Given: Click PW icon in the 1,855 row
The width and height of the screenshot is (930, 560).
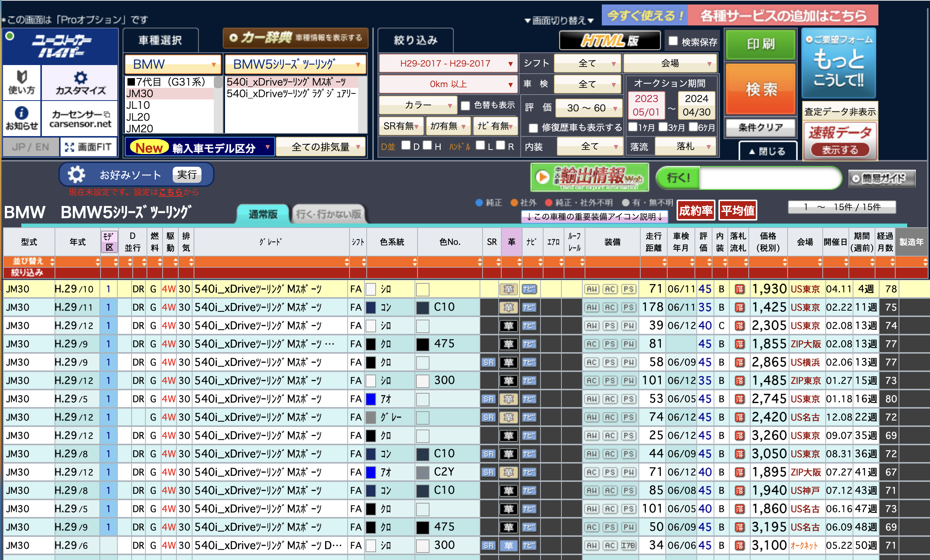Looking at the screenshot, I should pyautogui.click(x=629, y=344).
